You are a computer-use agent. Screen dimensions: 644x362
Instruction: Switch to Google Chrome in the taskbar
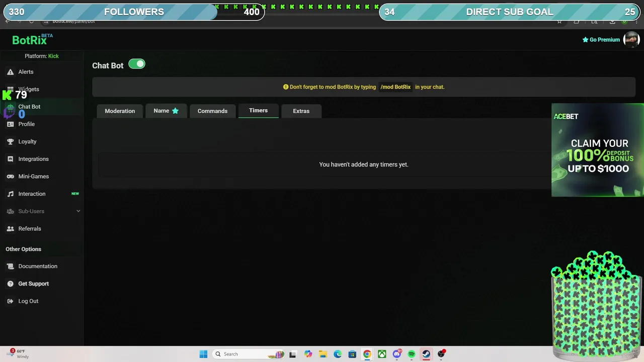click(367, 354)
